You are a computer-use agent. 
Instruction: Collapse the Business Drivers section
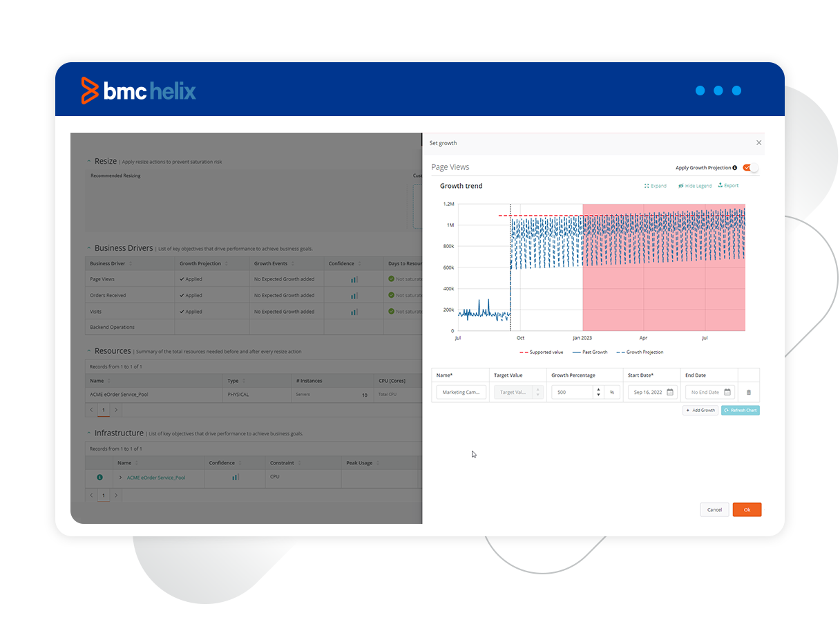(x=88, y=248)
